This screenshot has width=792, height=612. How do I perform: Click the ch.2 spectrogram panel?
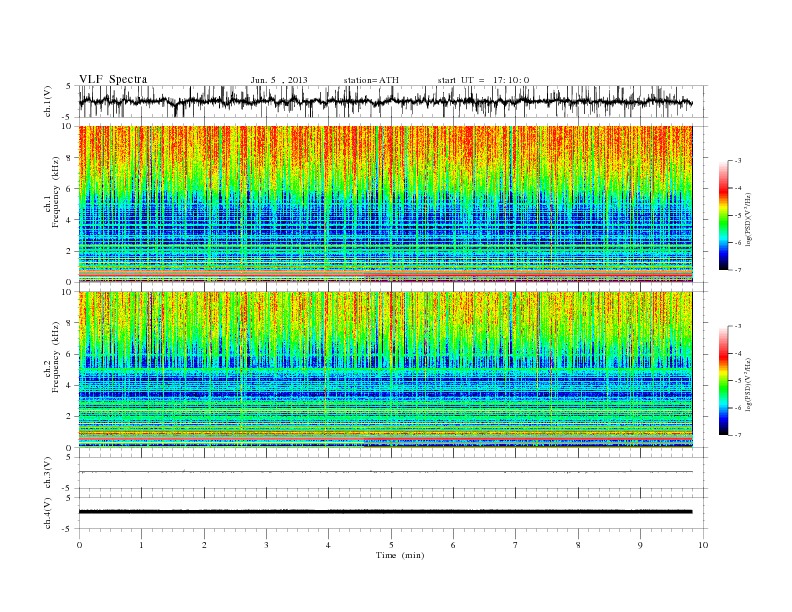tap(385, 369)
